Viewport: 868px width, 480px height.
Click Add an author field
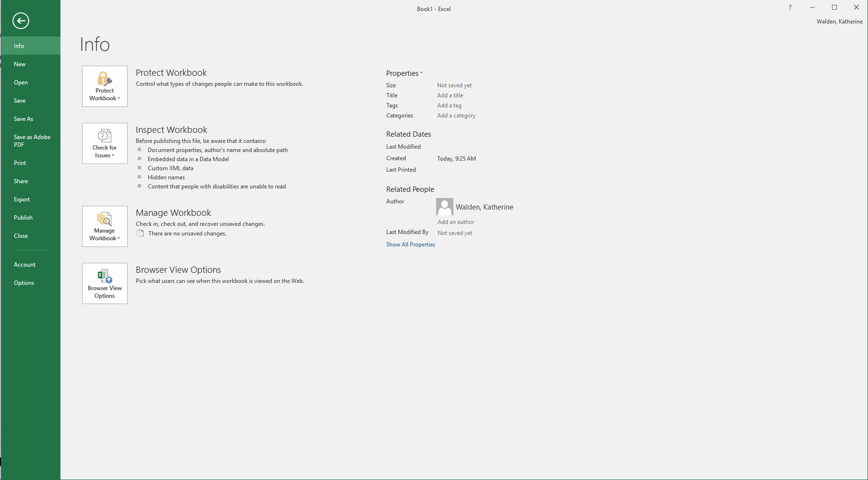[x=455, y=222]
